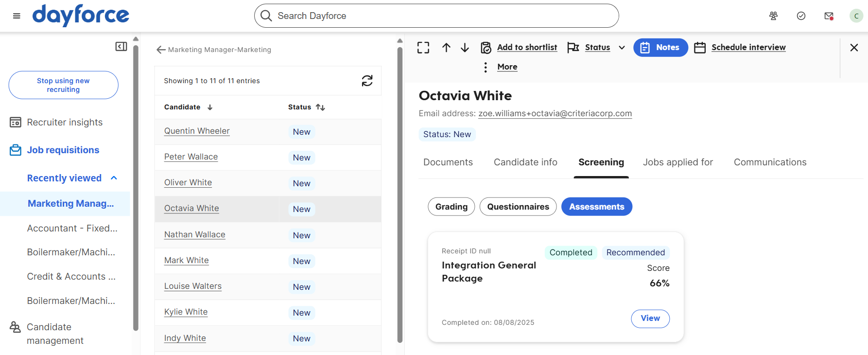868x355 pixels.
Task: Open candidate Octavia White in list
Action: pos(191,208)
